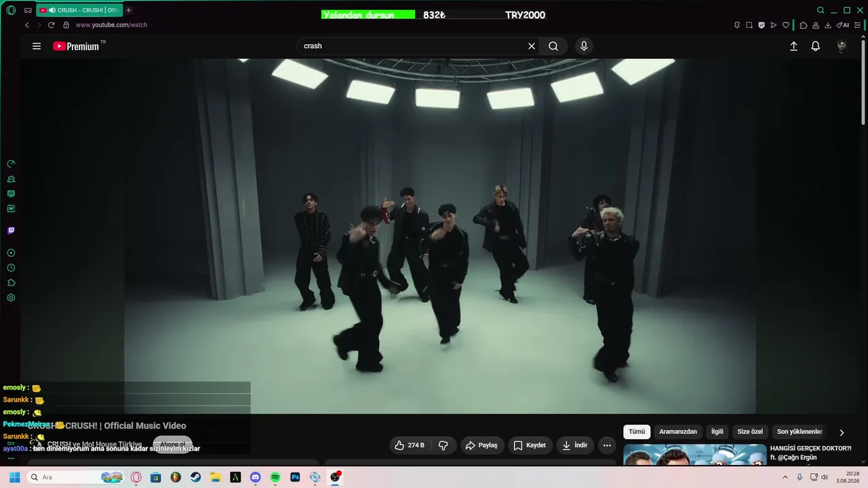This screenshot has height=488, width=868.
Task: Show hidden system tray icons
Action: click(x=785, y=477)
